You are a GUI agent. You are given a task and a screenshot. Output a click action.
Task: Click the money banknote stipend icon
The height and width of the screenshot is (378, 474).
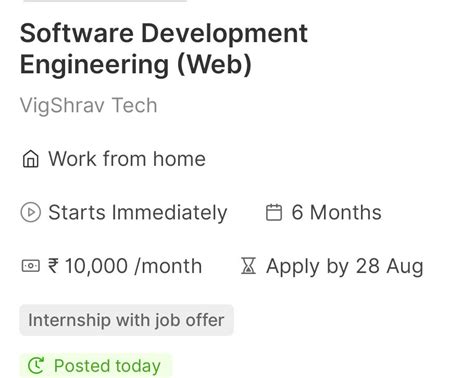(x=31, y=266)
